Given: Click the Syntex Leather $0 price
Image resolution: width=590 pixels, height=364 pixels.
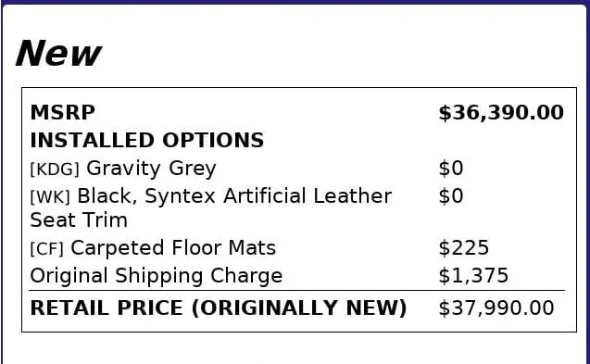Looking at the screenshot, I should 451,196.
